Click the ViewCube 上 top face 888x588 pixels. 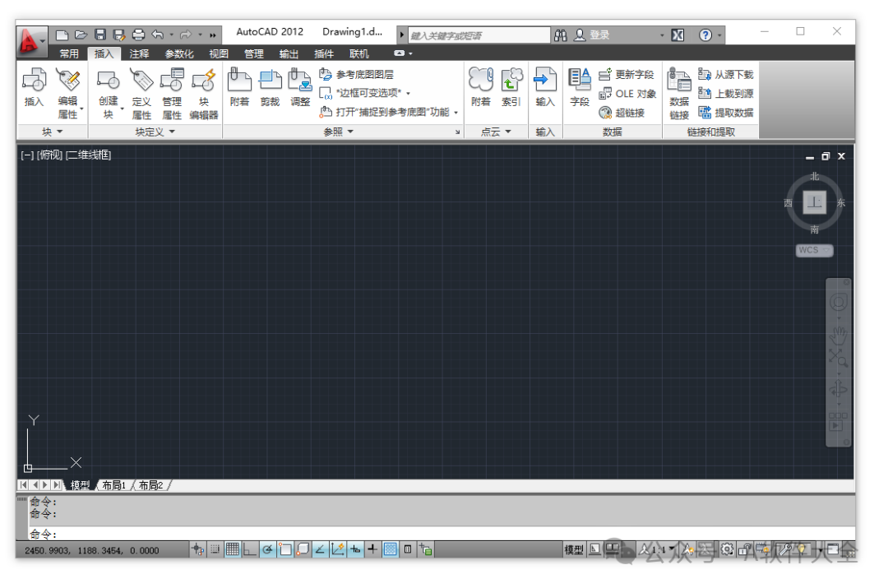coord(814,202)
